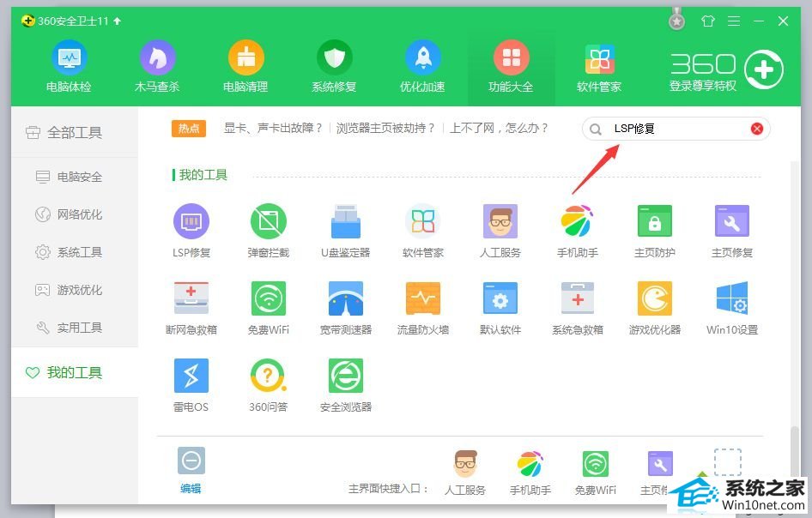The width and height of the screenshot is (812, 518).
Task: Open the main menu hamburger icon
Action: (x=733, y=21)
